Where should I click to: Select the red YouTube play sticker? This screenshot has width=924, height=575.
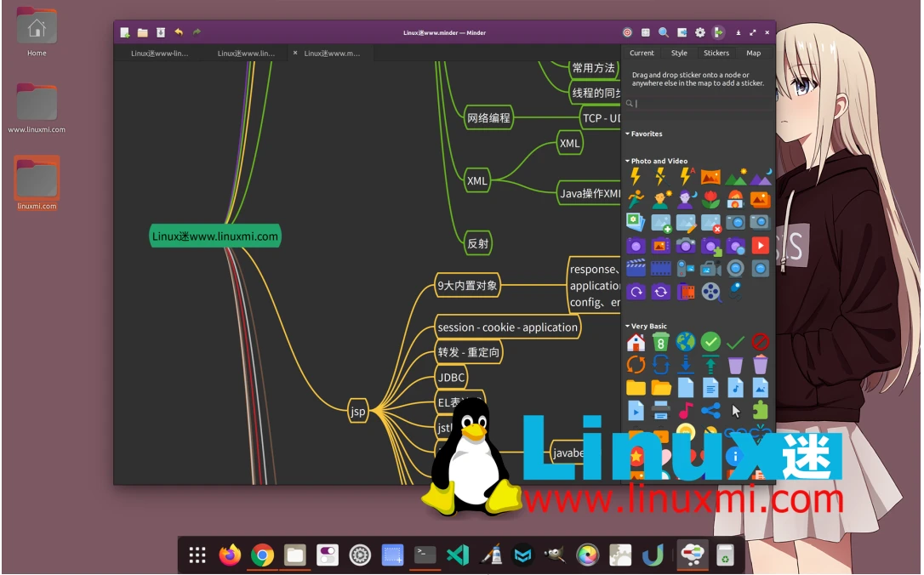(760, 245)
